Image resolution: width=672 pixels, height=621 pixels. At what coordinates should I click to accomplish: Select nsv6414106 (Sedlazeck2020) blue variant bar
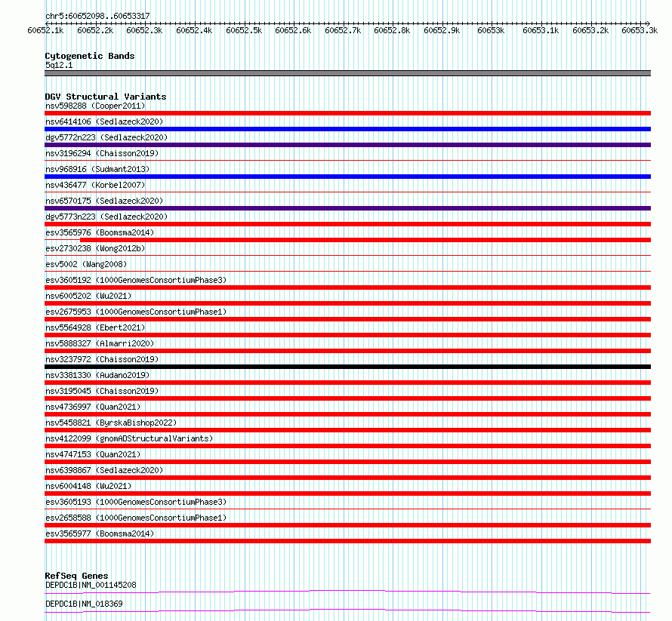tap(347, 129)
